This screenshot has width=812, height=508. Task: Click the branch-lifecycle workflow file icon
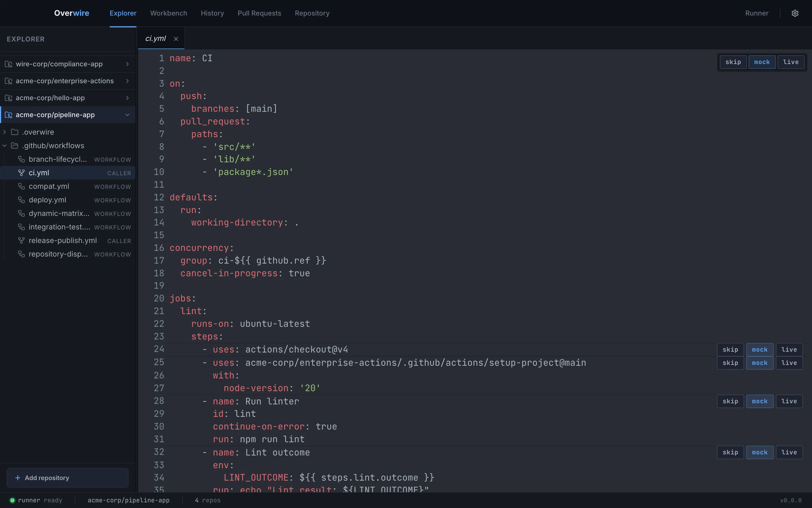tap(21, 159)
